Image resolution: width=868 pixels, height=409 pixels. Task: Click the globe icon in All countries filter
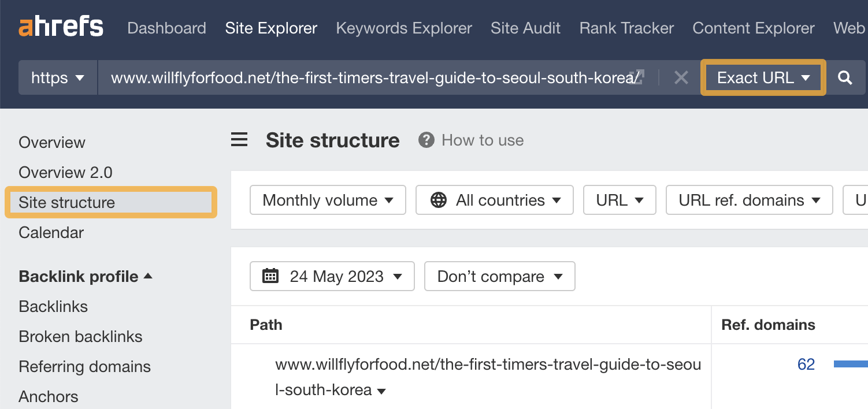tap(439, 200)
